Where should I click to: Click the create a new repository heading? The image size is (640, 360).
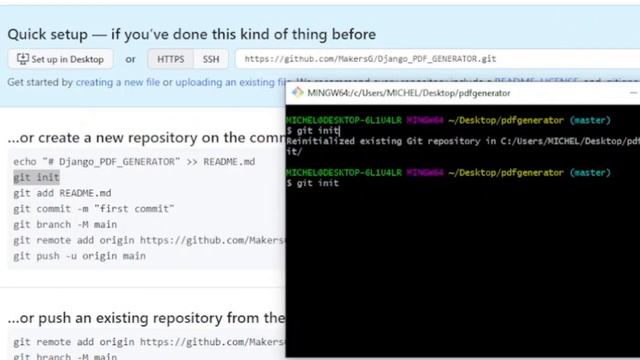pyautogui.click(x=146, y=138)
